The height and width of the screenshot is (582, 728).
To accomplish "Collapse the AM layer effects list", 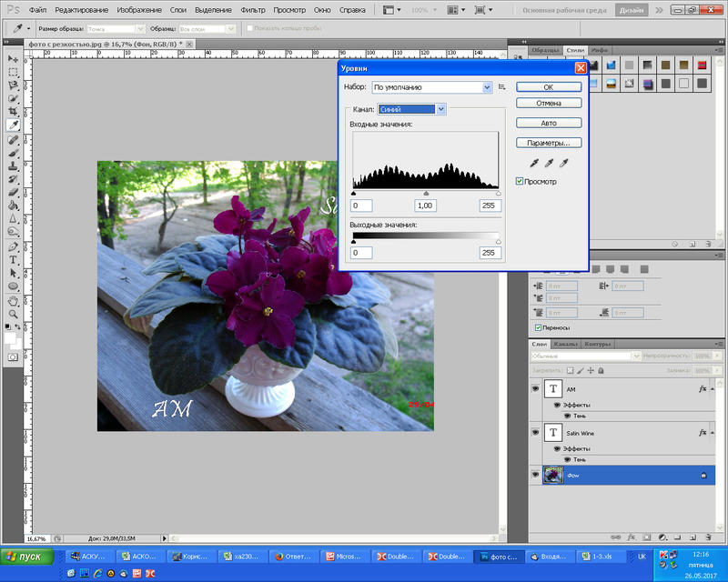I will [x=710, y=388].
